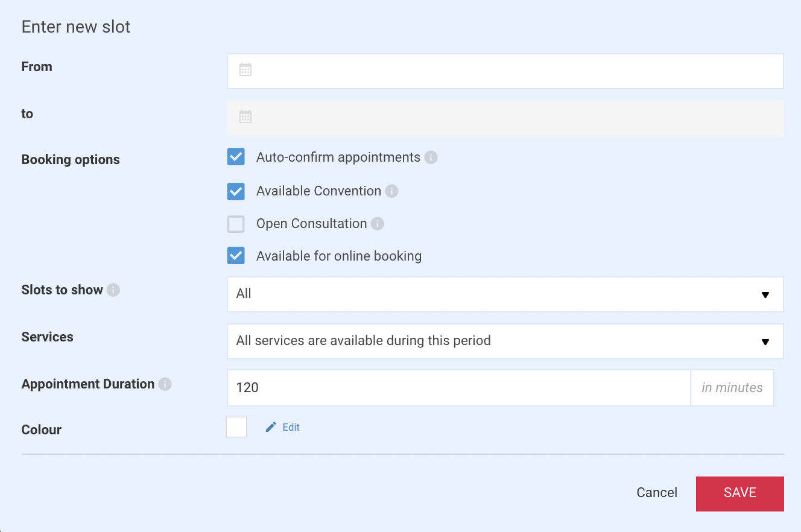Click the calendar icon in From field
Screen dimensions: 801x532
[245, 69]
